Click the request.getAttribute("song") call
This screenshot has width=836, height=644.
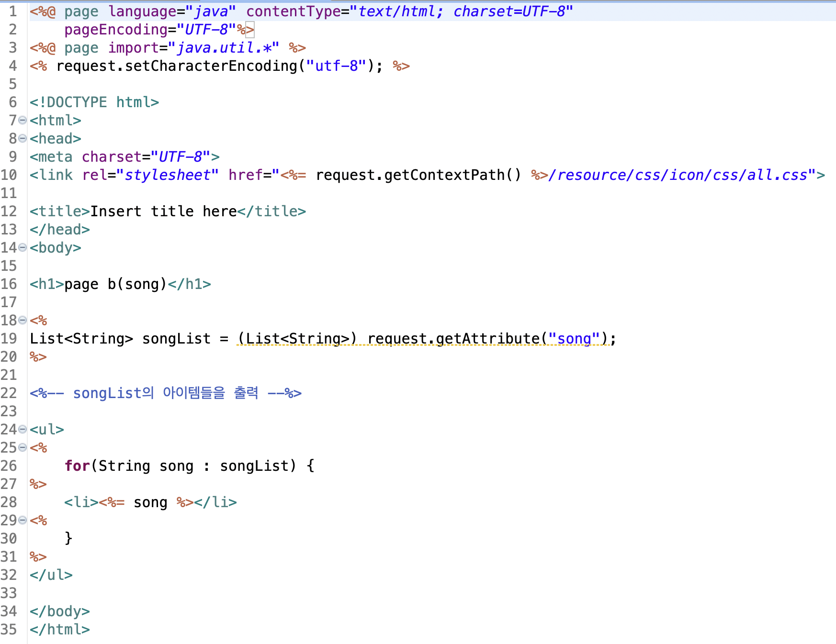click(x=488, y=339)
